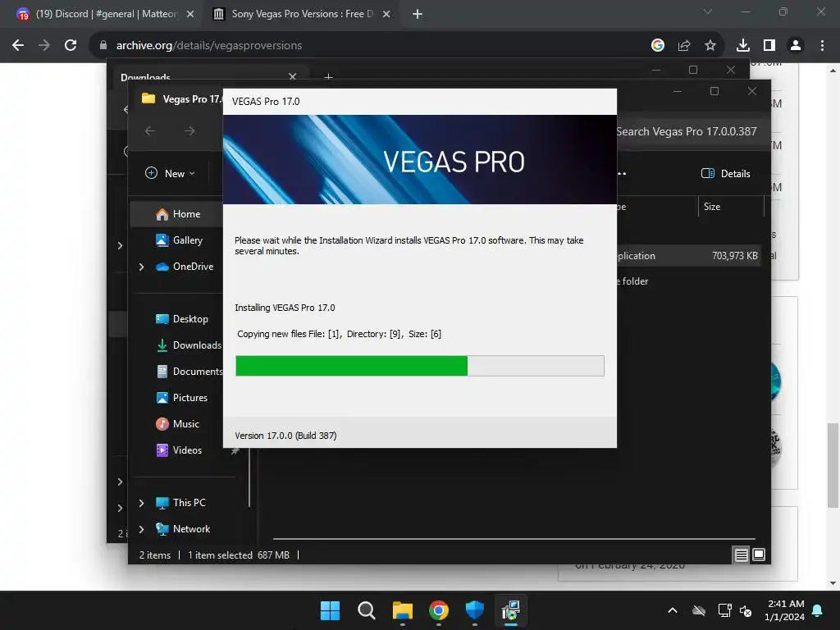The height and width of the screenshot is (630, 840).
Task: Toggle Chrome side panel icon
Action: tap(769, 46)
